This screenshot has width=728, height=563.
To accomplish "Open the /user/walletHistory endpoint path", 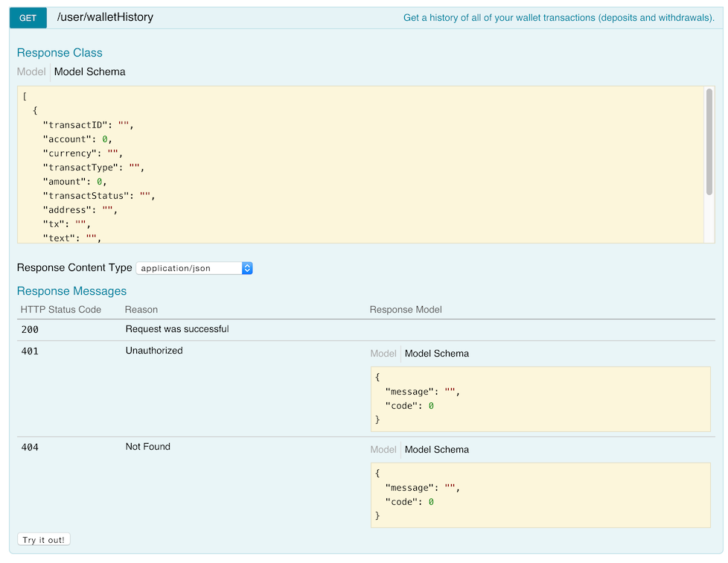I will (x=105, y=17).
